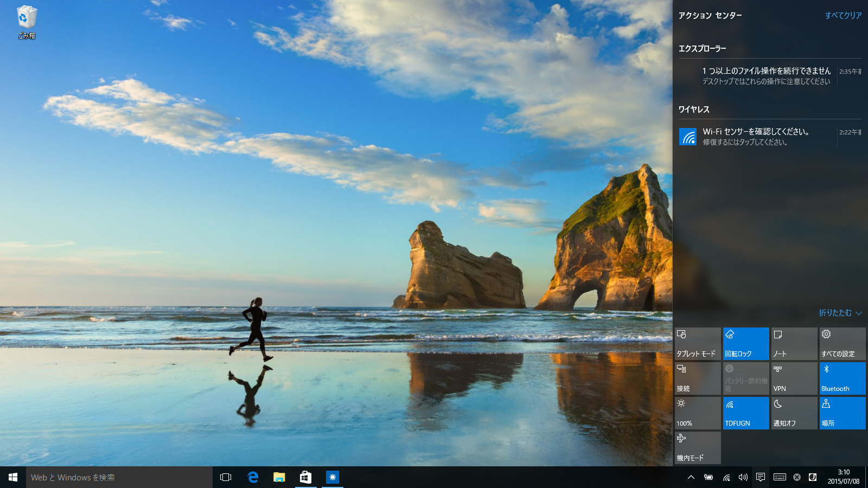
Task: Open the Windows Store taskbar icon
Action: tap(305, 477)
